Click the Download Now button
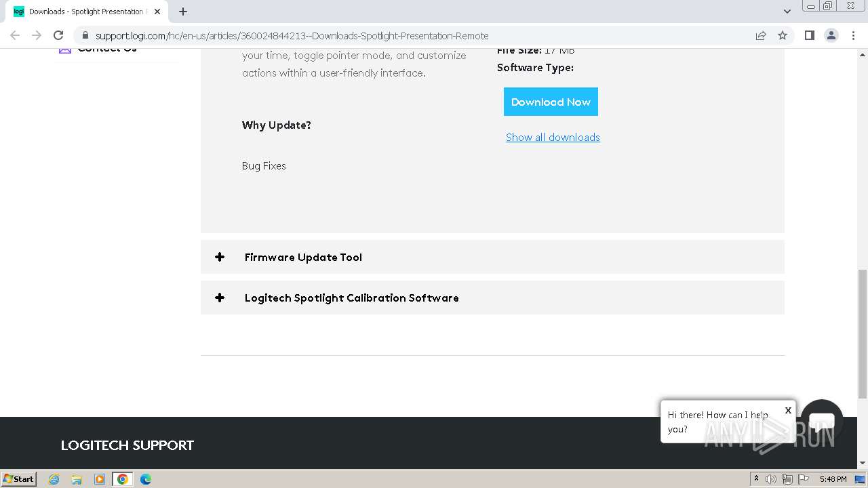The width and height of the screenshot is (868, 488). pyautogui.click(x=551, y=102)
